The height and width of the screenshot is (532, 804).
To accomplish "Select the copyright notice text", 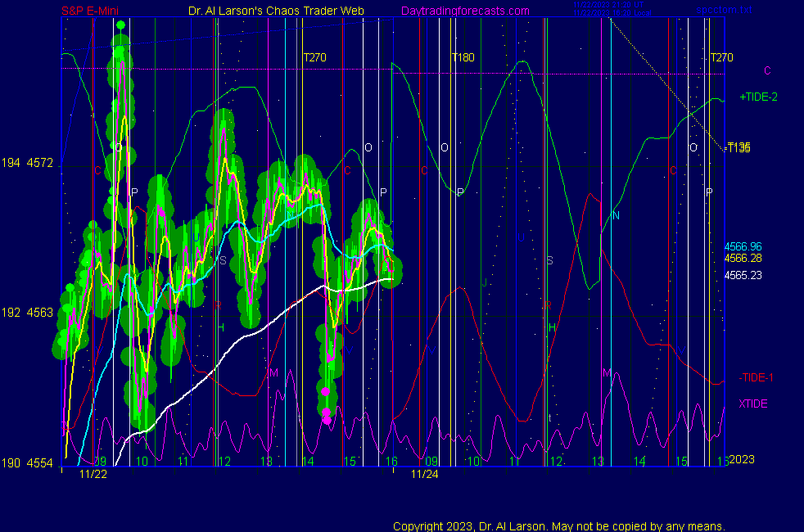I will 559,526.
